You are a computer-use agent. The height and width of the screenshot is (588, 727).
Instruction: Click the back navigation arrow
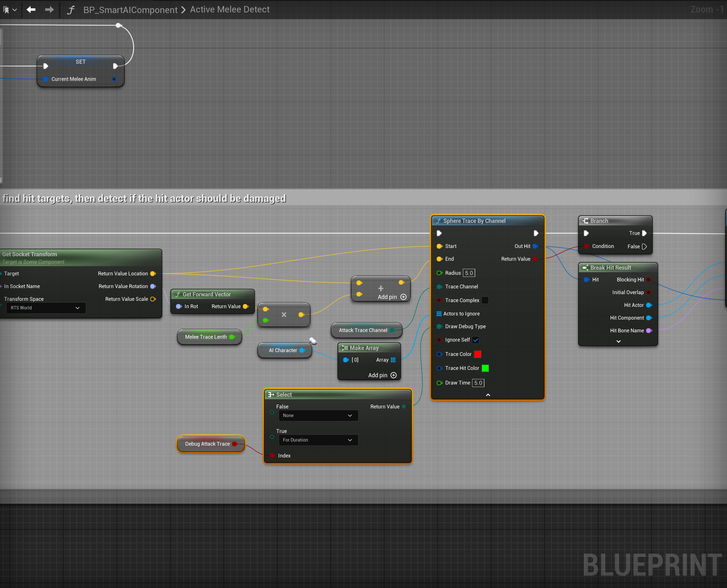[31, 10]
